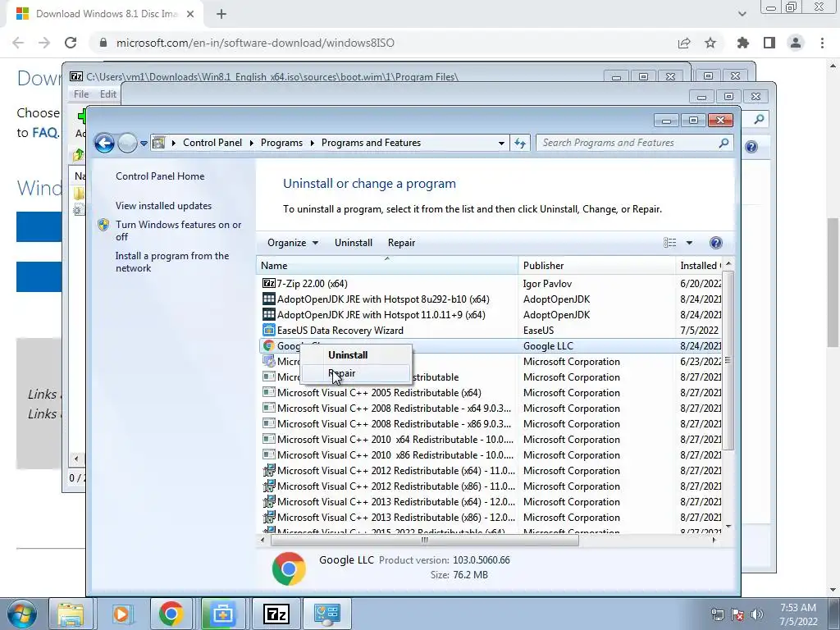Open a new Chrome tab
This screenshot has height=630, width=840.
[221, 14]
